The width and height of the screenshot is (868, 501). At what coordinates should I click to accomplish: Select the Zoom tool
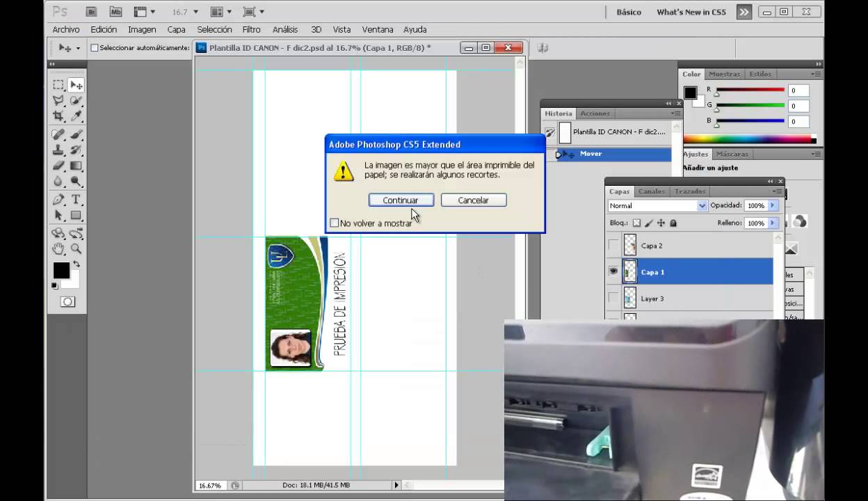(x=76, y=249)
